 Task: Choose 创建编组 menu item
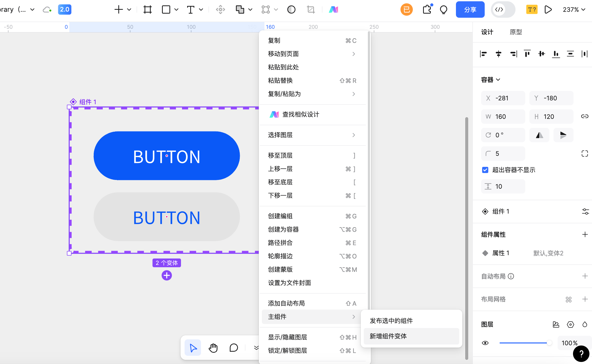(x=313, y=216)
